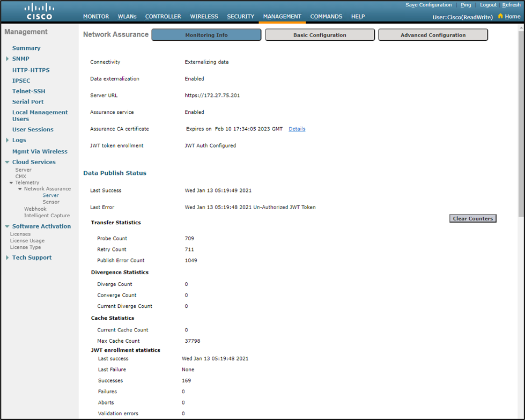Select User Sessions in sidebar
This screenshot has width=525, height=420.
pyautogui.click(x=33, y=129)
